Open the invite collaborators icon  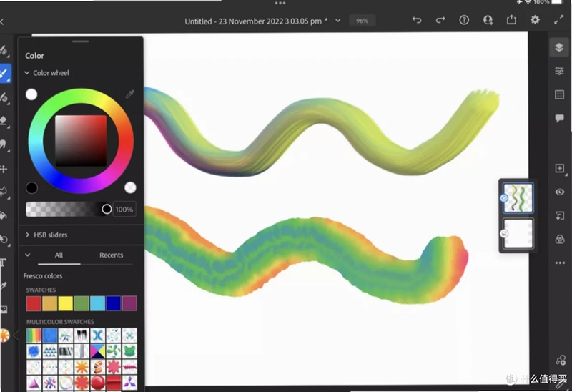tap(488, 20)
